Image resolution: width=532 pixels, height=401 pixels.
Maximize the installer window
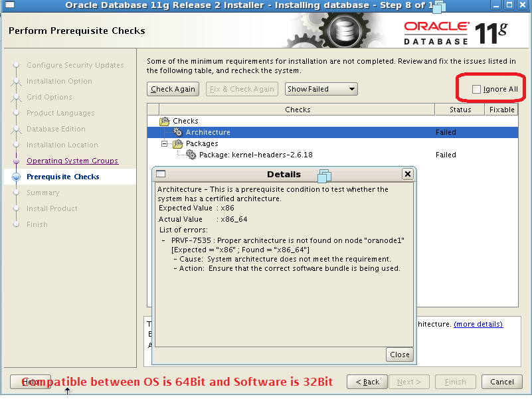[509, 5]
